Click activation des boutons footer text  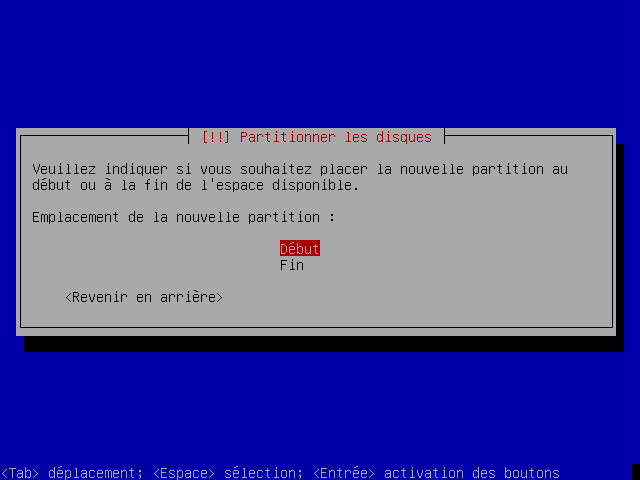point(471,473)
